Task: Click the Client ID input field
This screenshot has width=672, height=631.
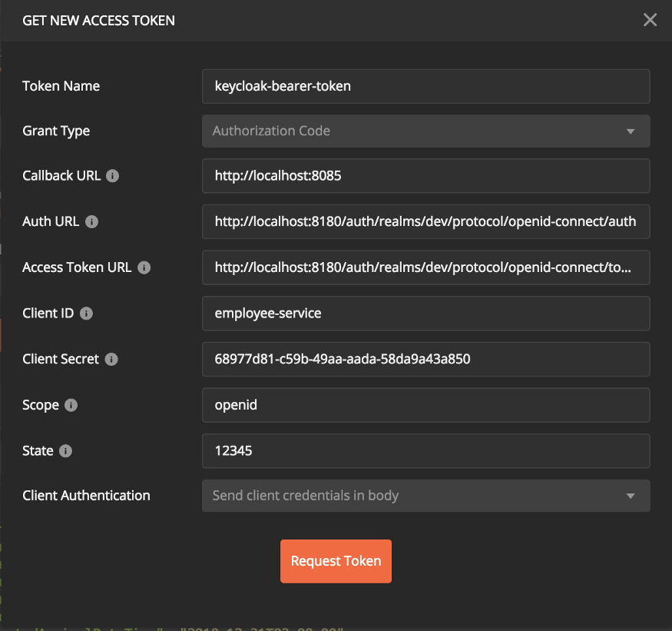Action: tap(425, 314)
